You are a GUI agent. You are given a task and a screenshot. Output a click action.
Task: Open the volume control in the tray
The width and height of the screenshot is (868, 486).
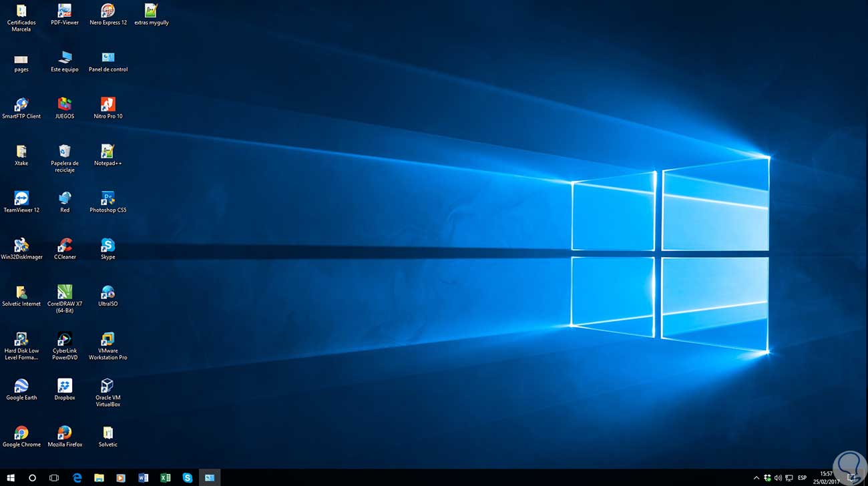[x=778, y=478]
